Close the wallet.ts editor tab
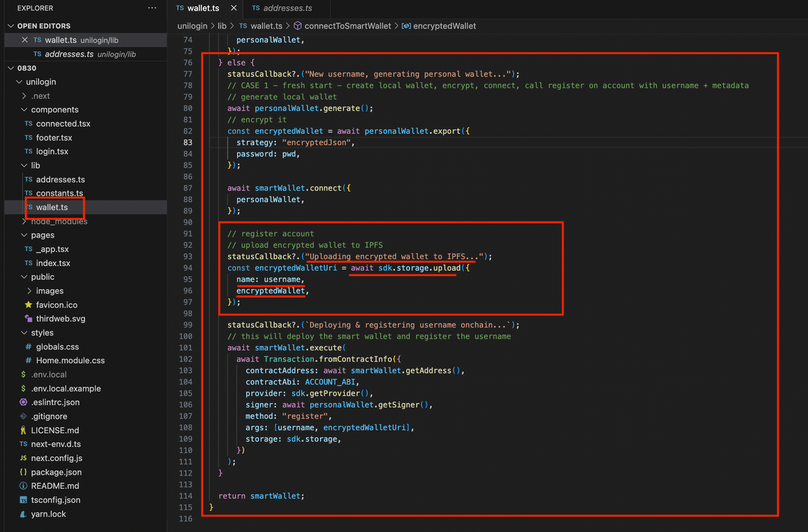This screenshot has height=532, width=808. coord(233,8)
